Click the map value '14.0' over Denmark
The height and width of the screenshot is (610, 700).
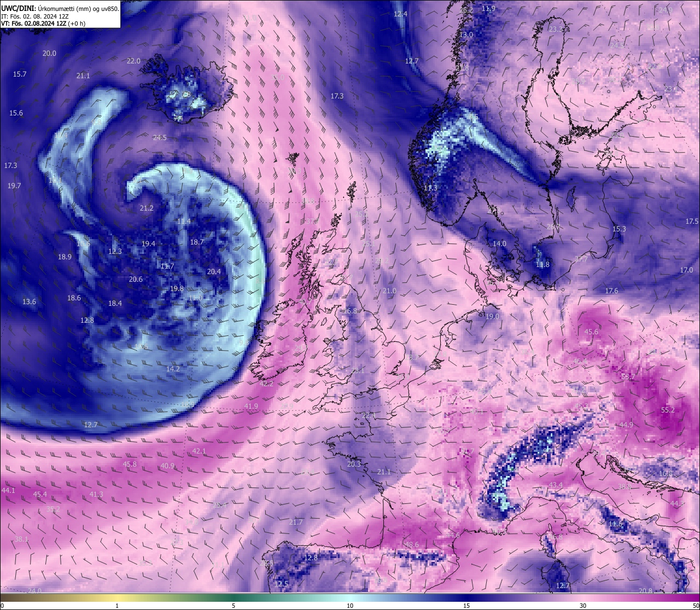(x=499, y=243)
